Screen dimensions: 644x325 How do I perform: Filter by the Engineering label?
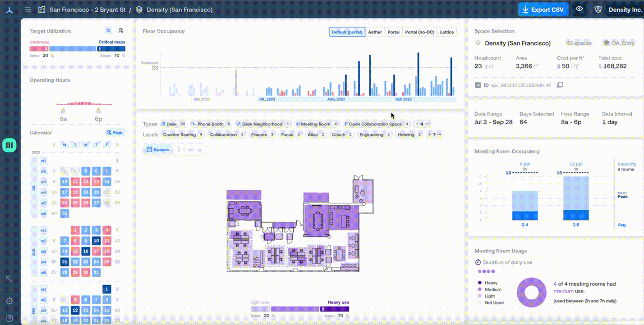tap(375, 135)
